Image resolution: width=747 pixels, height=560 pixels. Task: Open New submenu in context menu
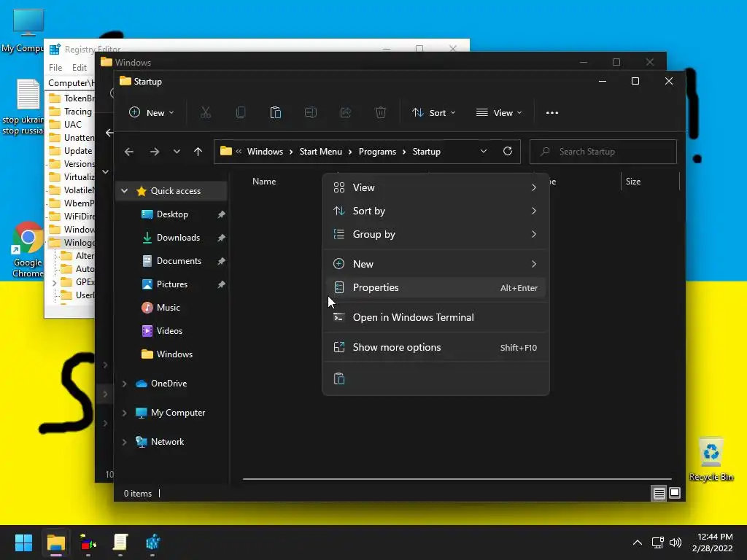[x=436, y=264]
